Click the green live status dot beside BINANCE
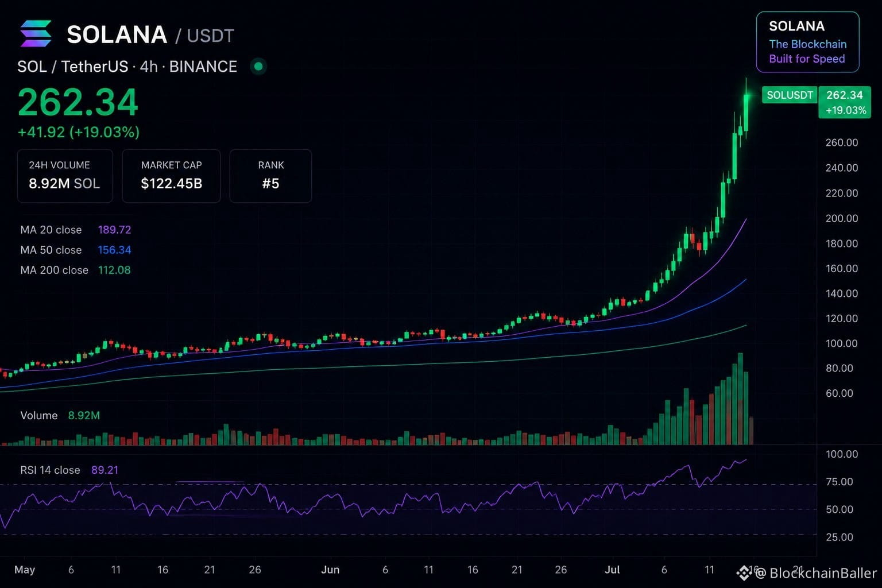 [258, 67]
